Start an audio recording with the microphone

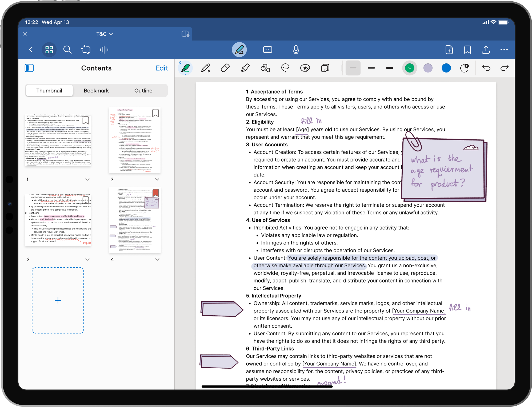[296, 50]
